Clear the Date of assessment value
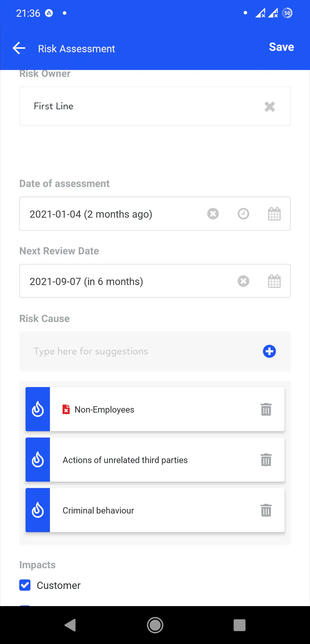310x644 pixels. pos(213,214)
